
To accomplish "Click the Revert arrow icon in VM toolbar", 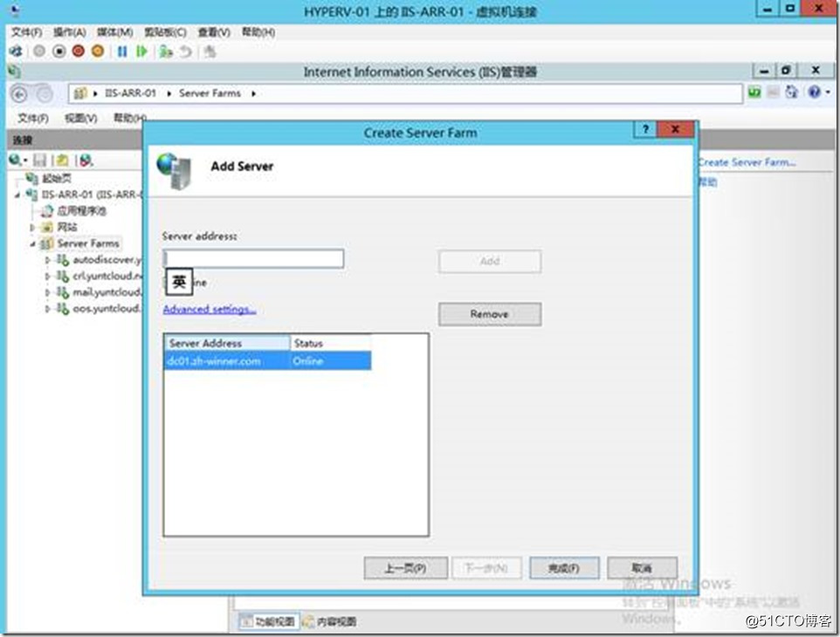I will pyautogui.click(x=185, y=51).
